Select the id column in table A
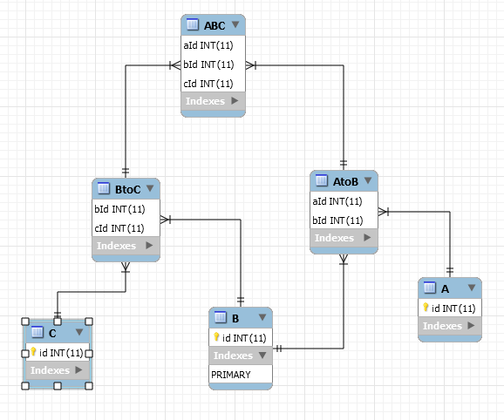 (x=450, y=308)
